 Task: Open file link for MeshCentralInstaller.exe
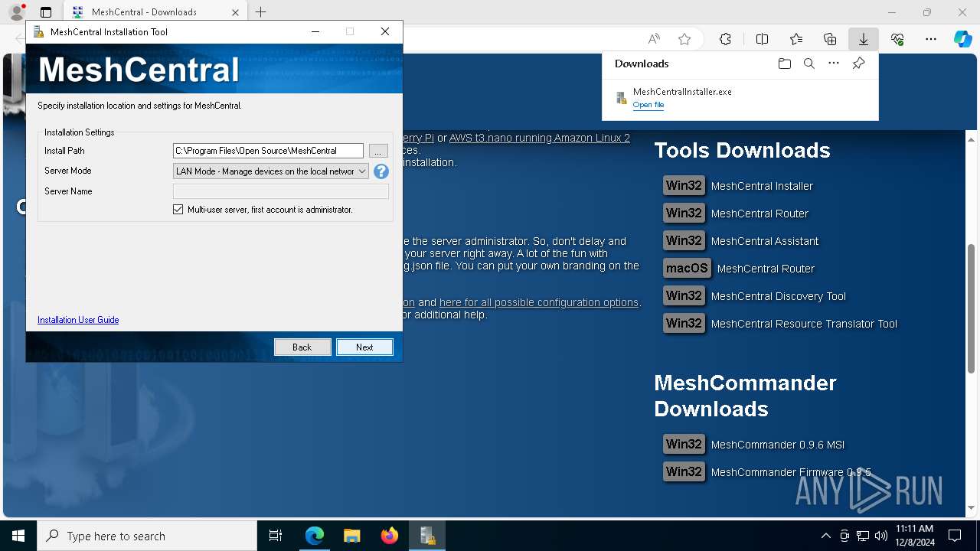(648, 105)
